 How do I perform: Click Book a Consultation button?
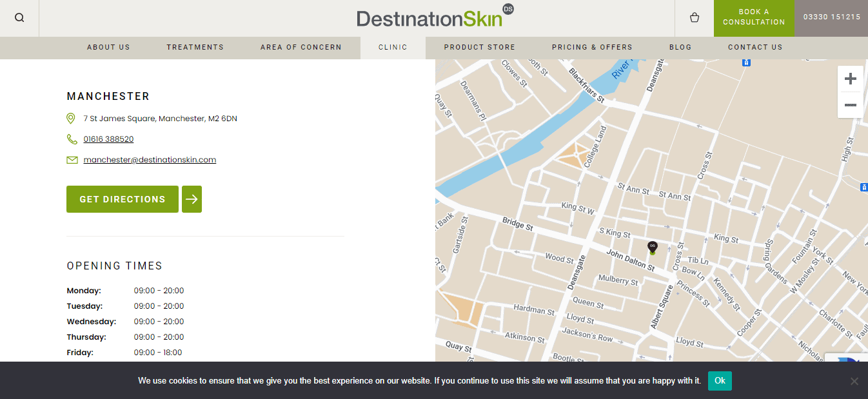tap(754, 17)
